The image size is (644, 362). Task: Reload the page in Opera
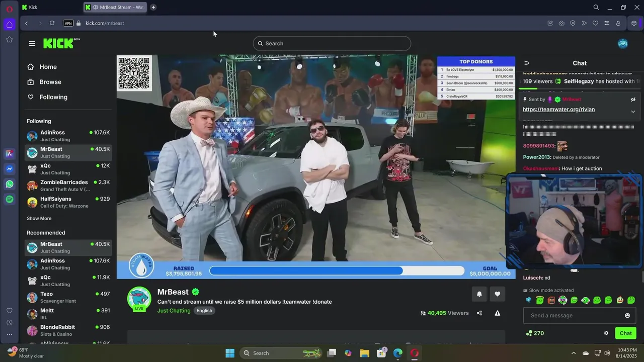click(52, 23)
